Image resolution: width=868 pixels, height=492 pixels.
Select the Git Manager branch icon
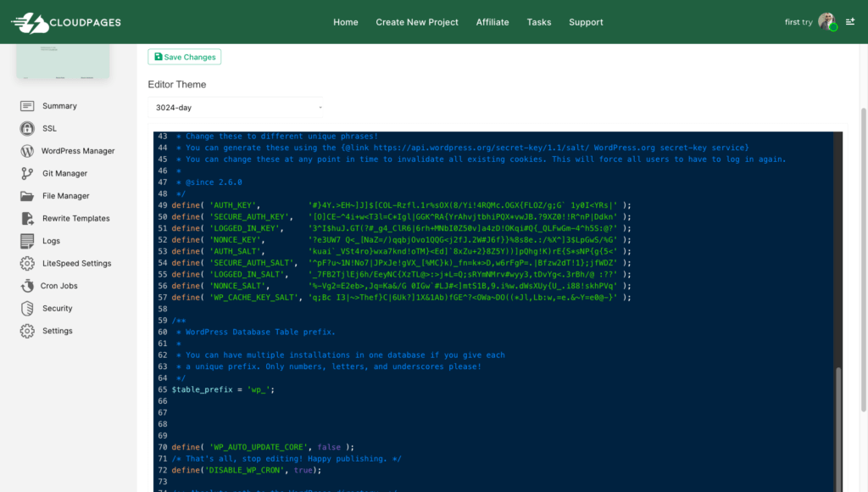coord(27,173)
